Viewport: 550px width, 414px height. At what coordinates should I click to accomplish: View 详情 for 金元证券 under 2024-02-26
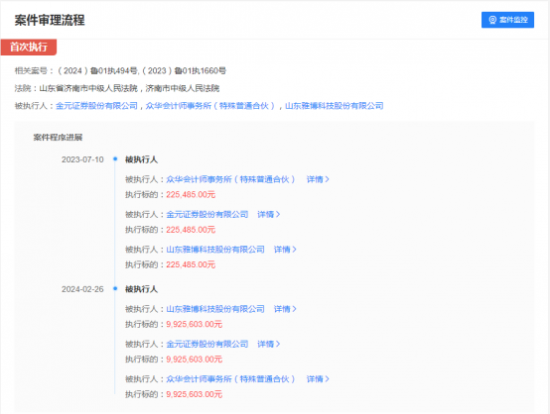268,344
